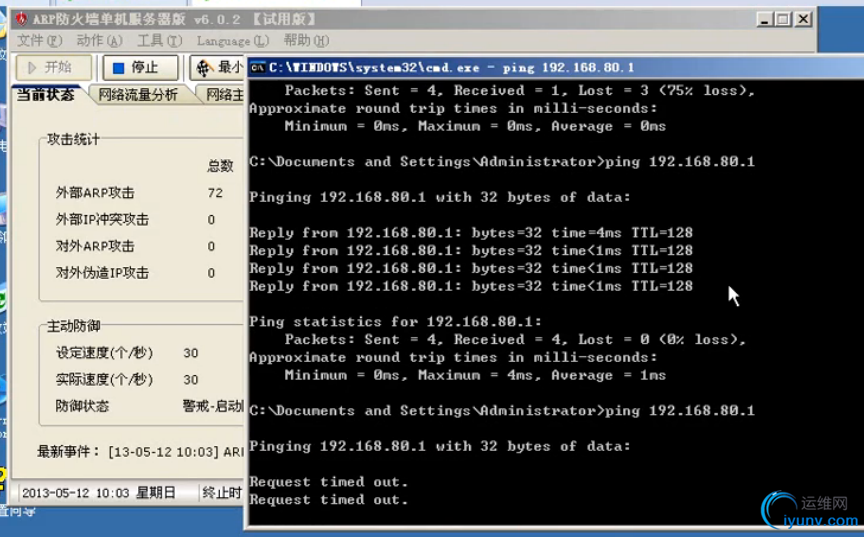Click the 实际速度(个/秒) label
Screen dimensions: 864x537
(x=104, y=379)
